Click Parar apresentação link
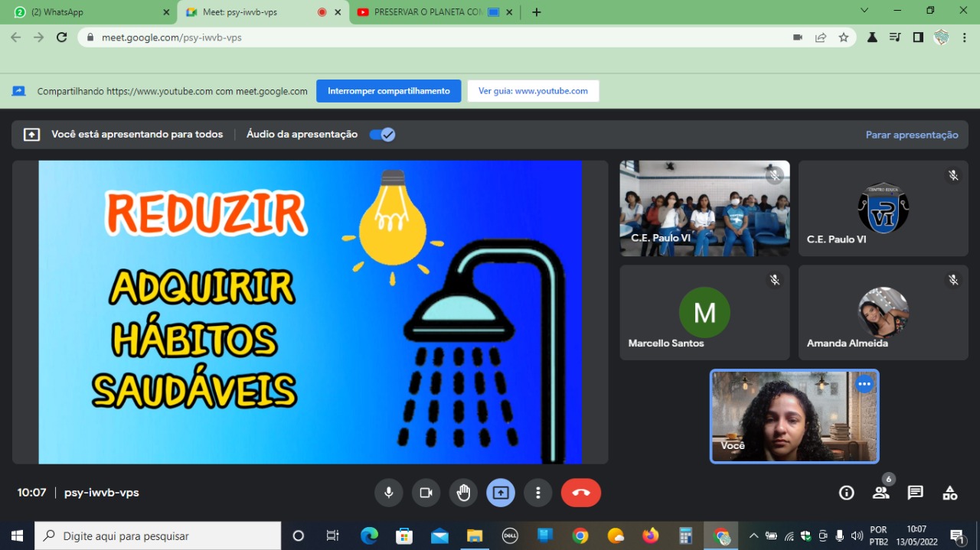Viewport: 980px width, 550px height. pos(912,135)
